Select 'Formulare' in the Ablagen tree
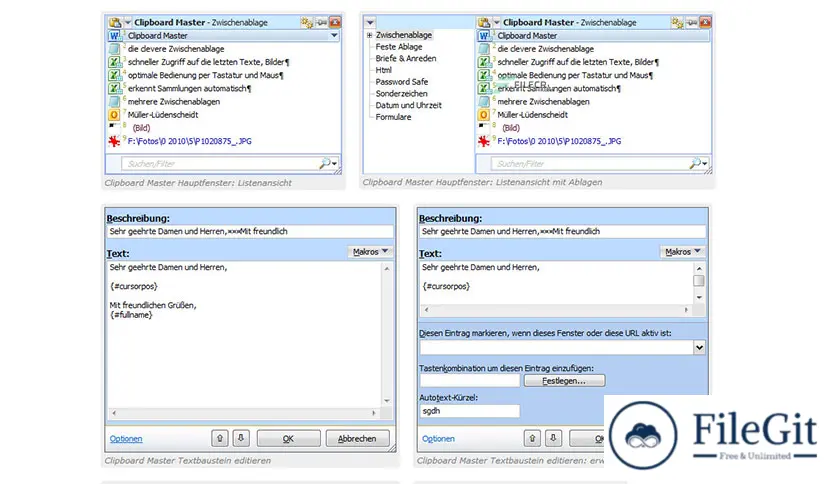 pos(393,117)
